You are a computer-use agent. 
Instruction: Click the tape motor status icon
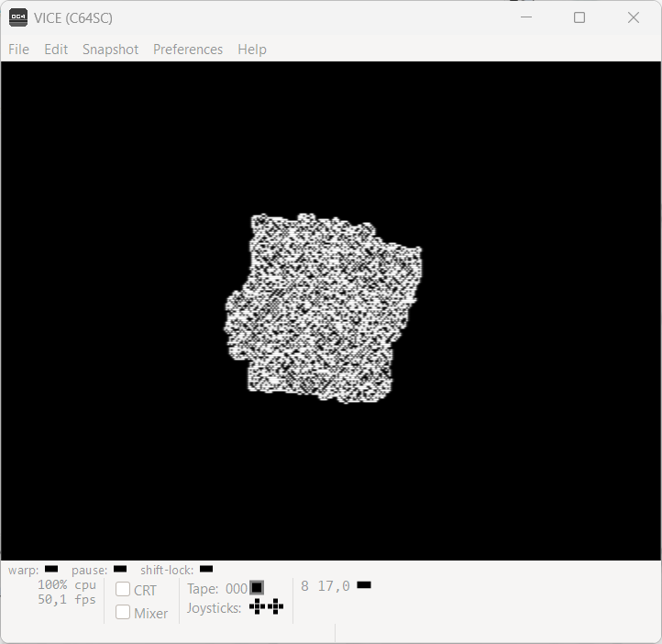pos(257,588)
